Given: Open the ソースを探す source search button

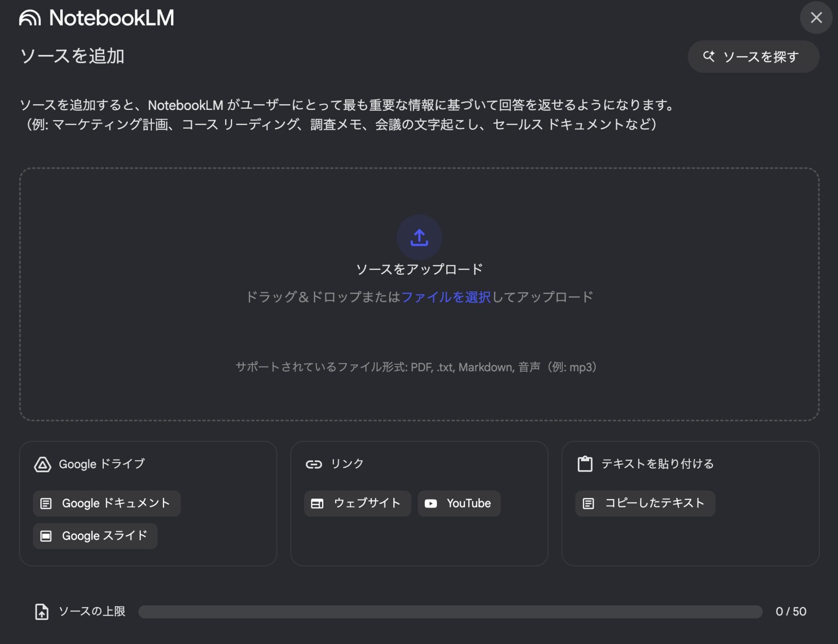Looking at the screenshot, I should tap(753, 57).
